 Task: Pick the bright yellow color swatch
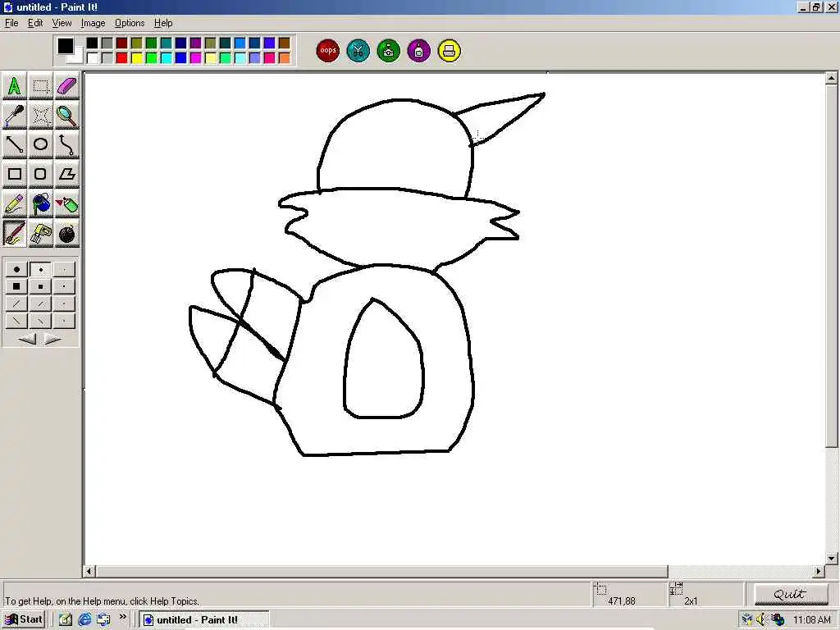coord(137,58)
